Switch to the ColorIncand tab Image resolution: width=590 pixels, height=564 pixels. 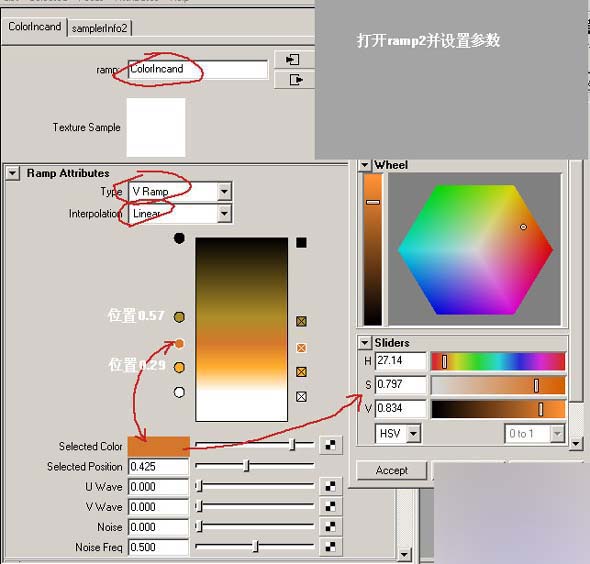[35, 27]
